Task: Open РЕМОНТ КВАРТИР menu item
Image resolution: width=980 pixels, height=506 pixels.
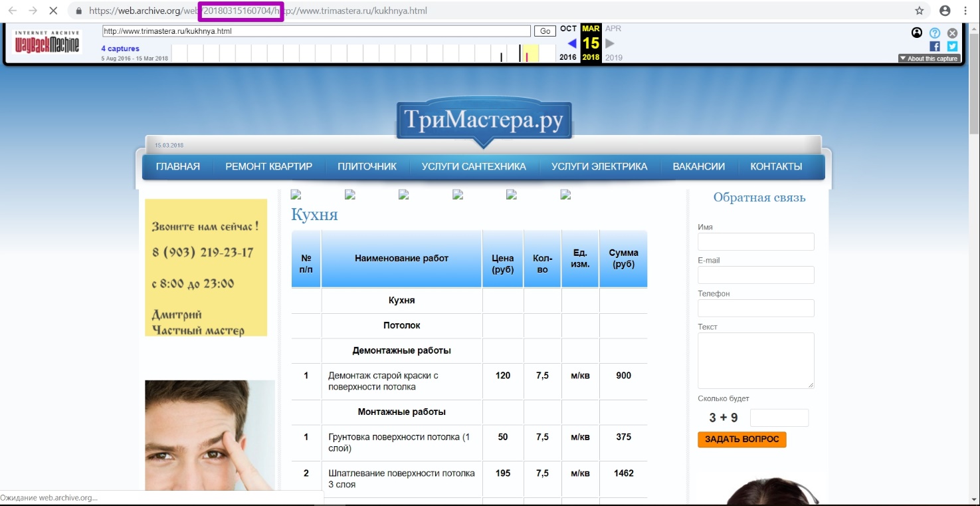Action: coord(268,167)
